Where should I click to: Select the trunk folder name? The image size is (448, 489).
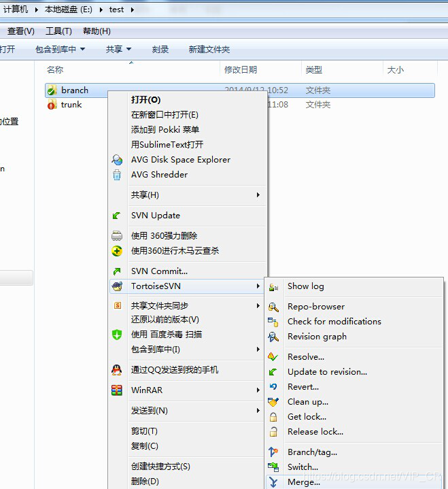(71, 105)
